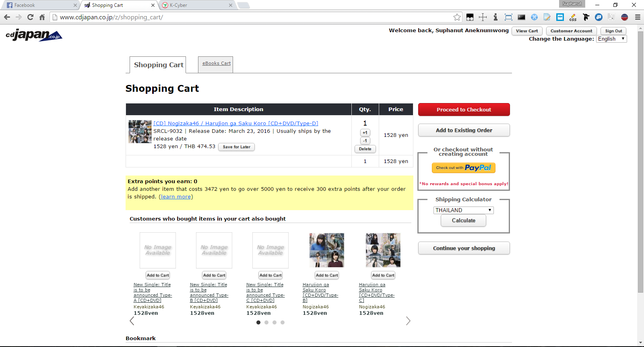Image resolution: width=644 pixels, height=347 pixels.
Task: Open the language dropdown set to English
Action: tap(611, 39)
